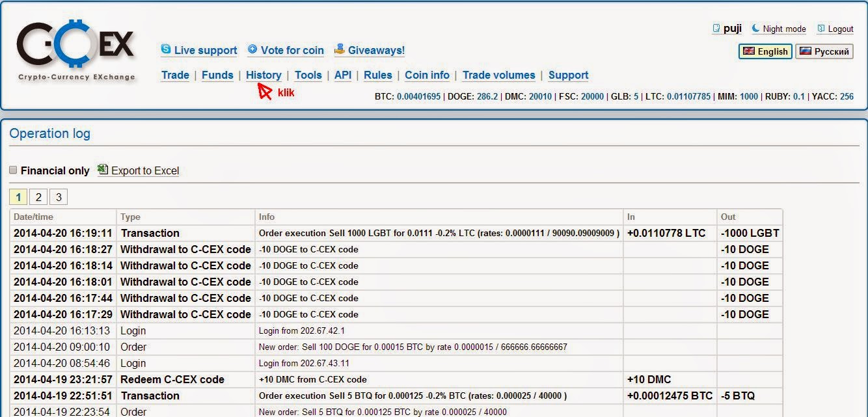Select Русский language button
The image size is (868, 417).
pos(824,51)
